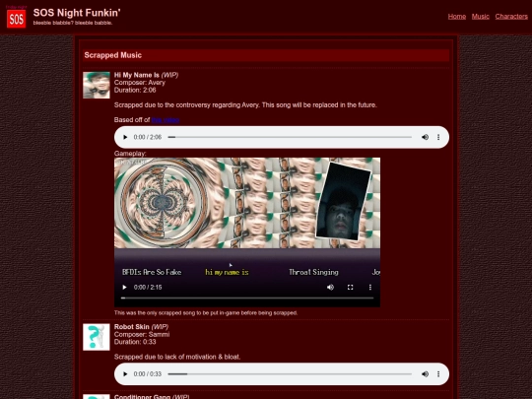Seek on the Robot Skin audio progress bar
Viewport: 532px width, 399px height.
coord(290,374)
